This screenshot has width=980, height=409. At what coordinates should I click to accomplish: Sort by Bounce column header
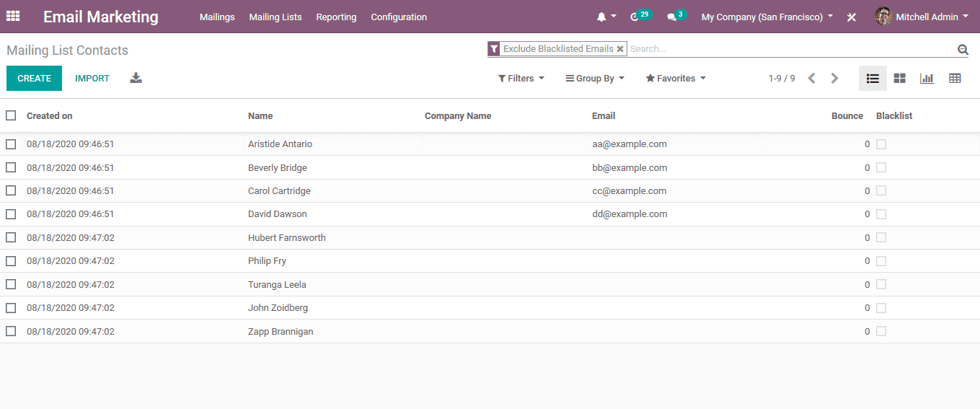pyautogui.click(x=847, y=115)
